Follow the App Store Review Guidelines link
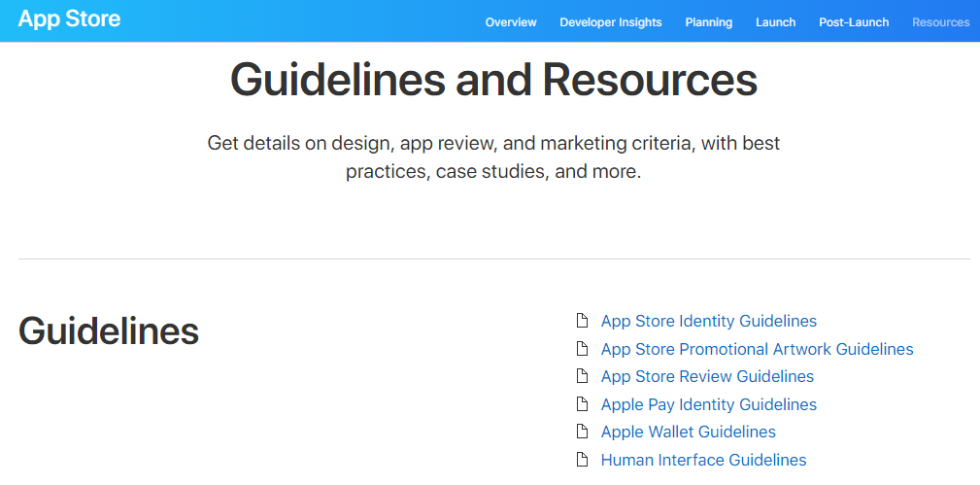The image size is (980, 485). (x=707, y=376)
